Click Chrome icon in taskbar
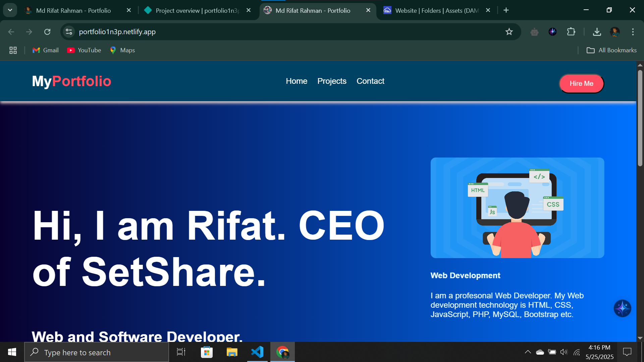The height and width of the screenshot is (362, 644). [x=282, y=352]
